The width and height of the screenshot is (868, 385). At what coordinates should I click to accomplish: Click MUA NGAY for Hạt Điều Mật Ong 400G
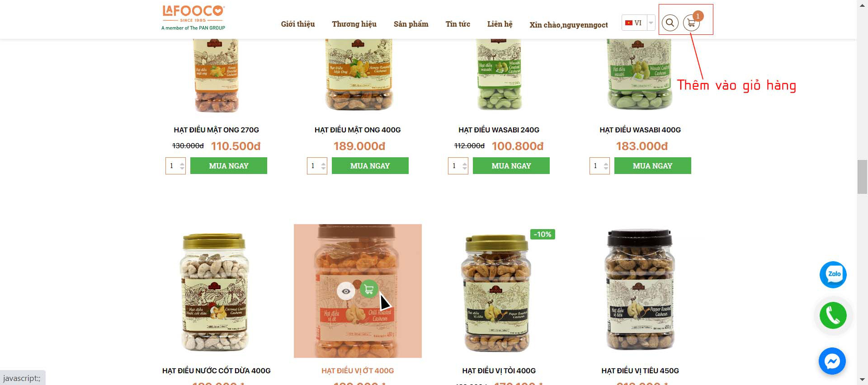point(370,166)
